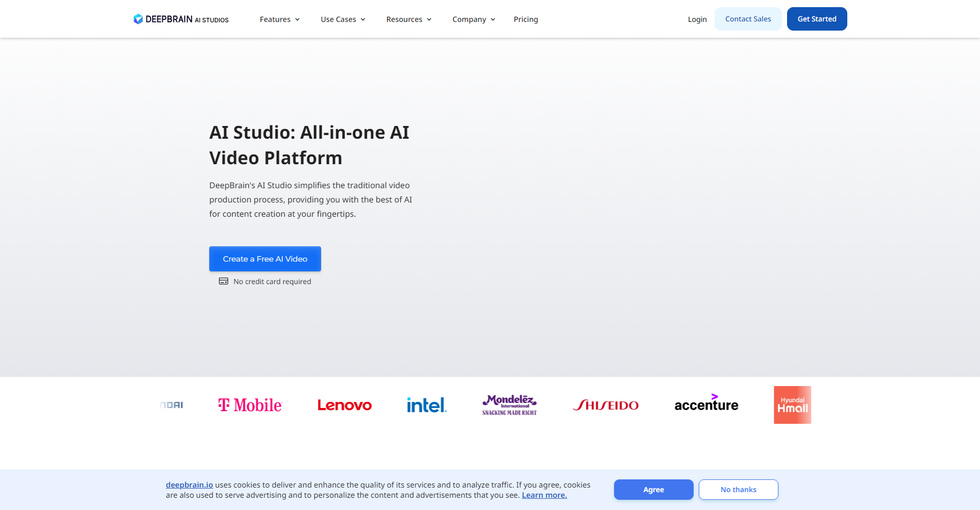980x510 pixels.
Task: Select Pricing in the navigation bar
Action: coord(526,19)
